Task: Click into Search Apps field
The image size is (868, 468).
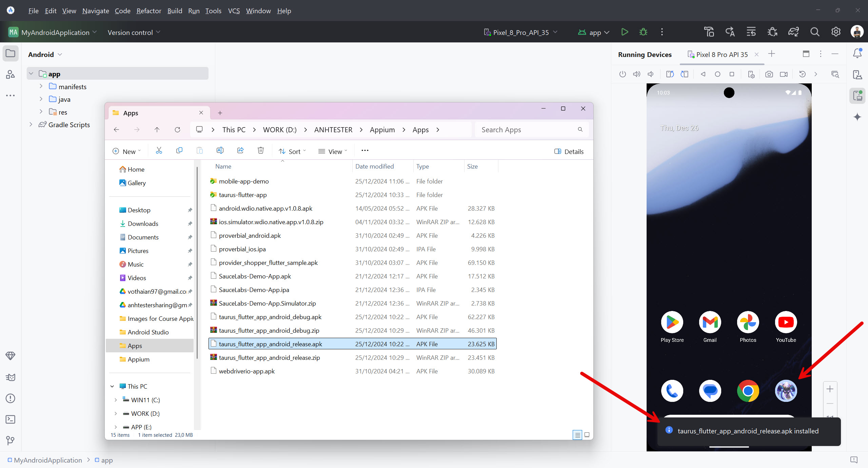Action: click(x=532, y=130)
